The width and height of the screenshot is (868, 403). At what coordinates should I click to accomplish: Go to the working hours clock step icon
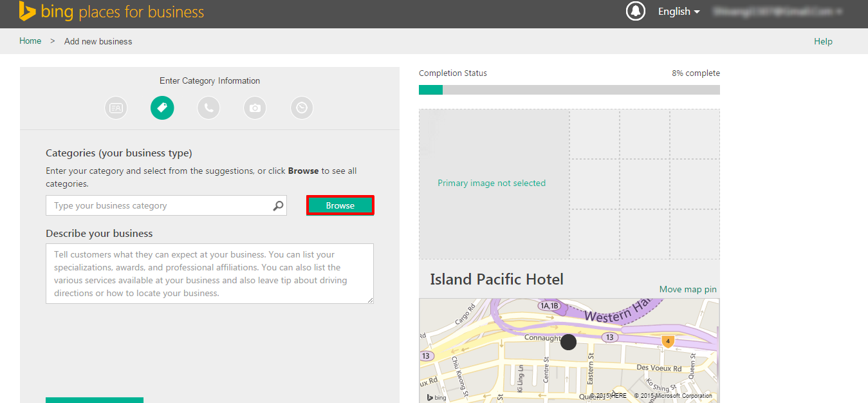pyautogui.click(x=302, y=108)
